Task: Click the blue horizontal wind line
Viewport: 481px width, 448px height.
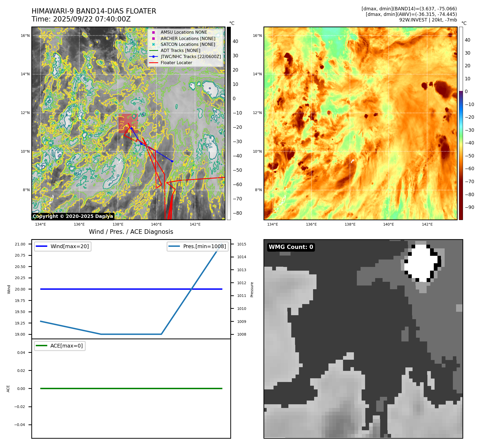Action: click(131, 289)
